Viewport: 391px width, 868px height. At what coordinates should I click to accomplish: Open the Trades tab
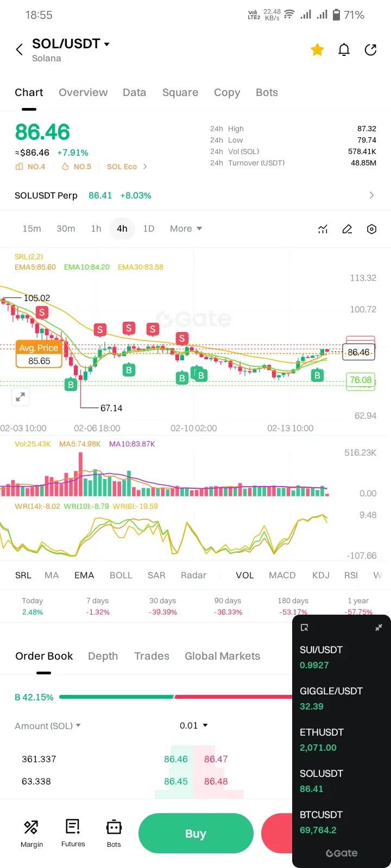pyautogui.click(x=152, y=656)
